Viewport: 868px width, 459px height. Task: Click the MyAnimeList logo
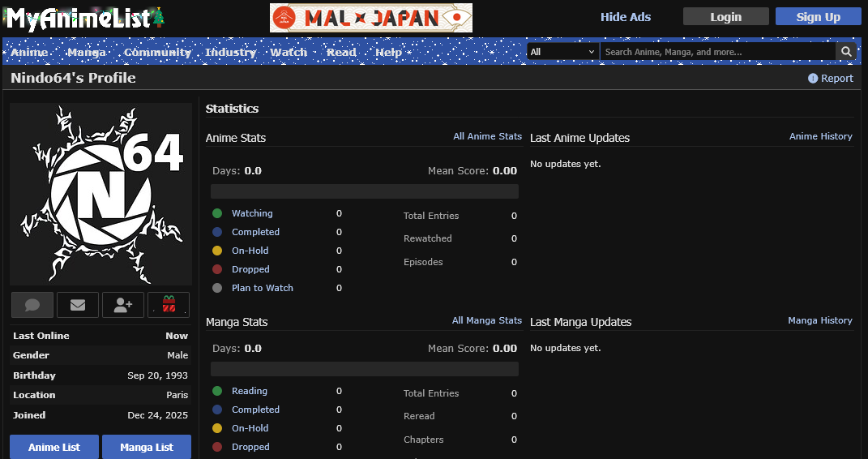click(79, 17)
